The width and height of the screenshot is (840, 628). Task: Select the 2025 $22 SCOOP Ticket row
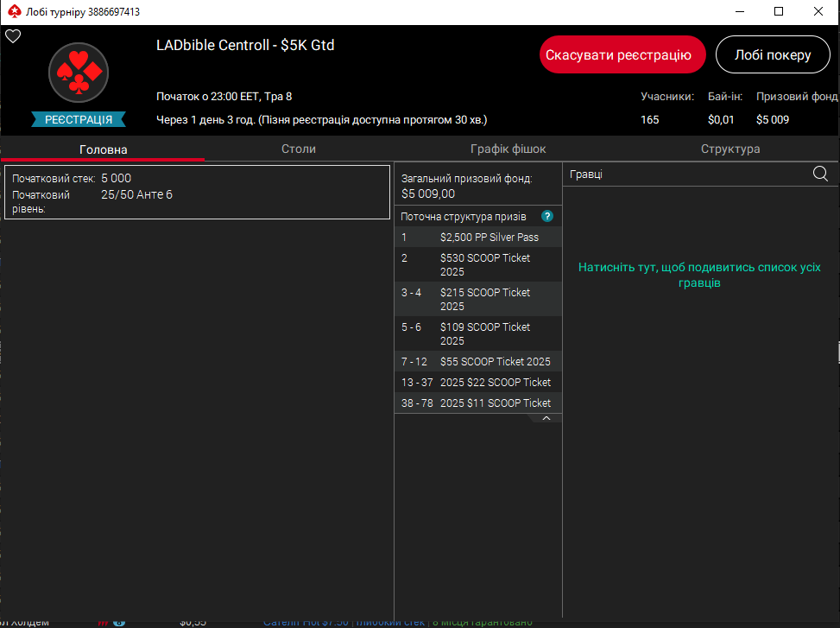tap(478, 382)
